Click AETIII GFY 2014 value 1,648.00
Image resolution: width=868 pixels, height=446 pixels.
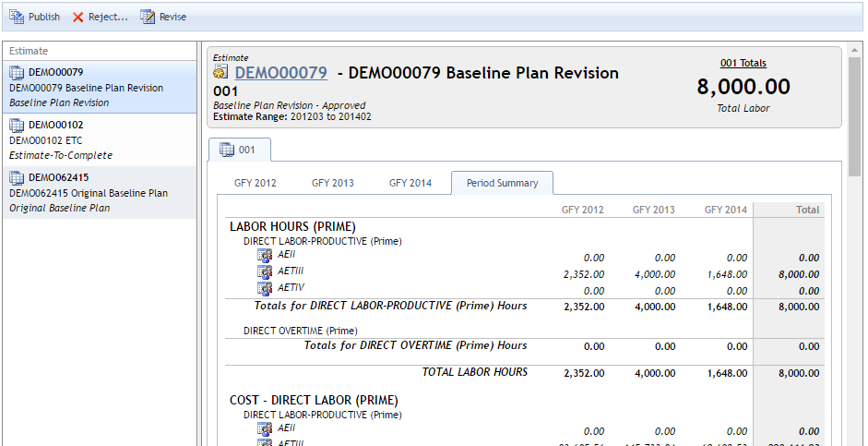727,274
